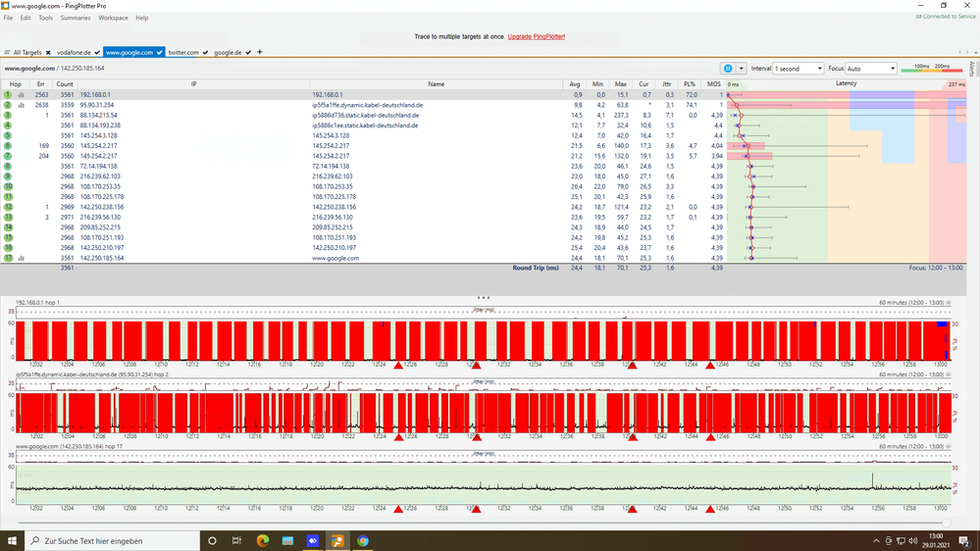
Task: Click the red marker near 12:26 on hop 1 timeline
Action: tap(398, 365)
